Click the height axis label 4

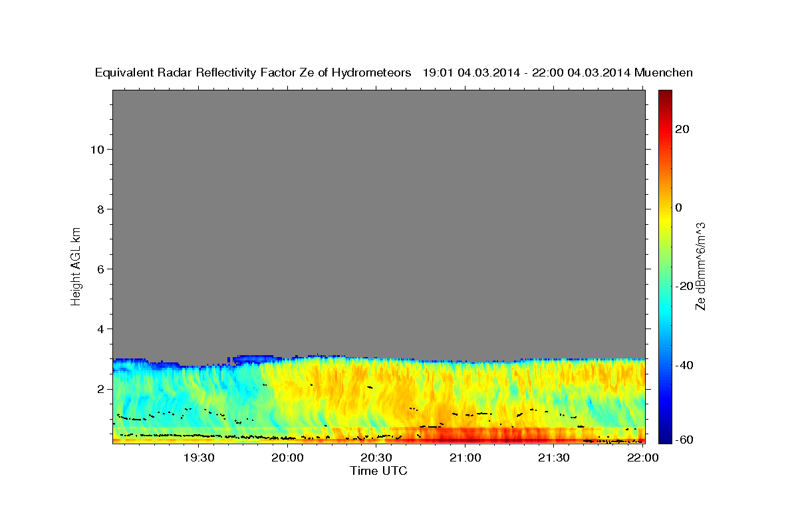point(101,329)
